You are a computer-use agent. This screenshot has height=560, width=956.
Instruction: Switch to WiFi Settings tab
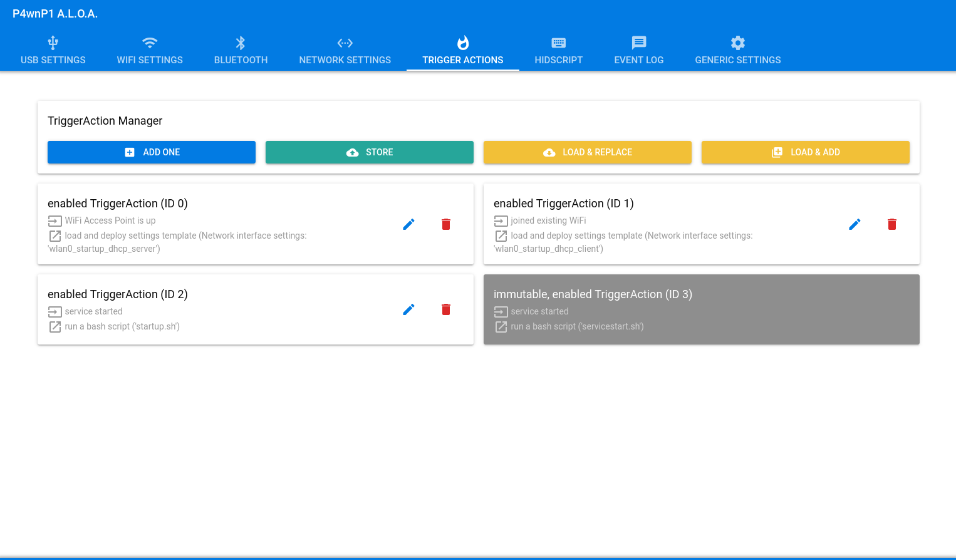click(x=150, y=51)
